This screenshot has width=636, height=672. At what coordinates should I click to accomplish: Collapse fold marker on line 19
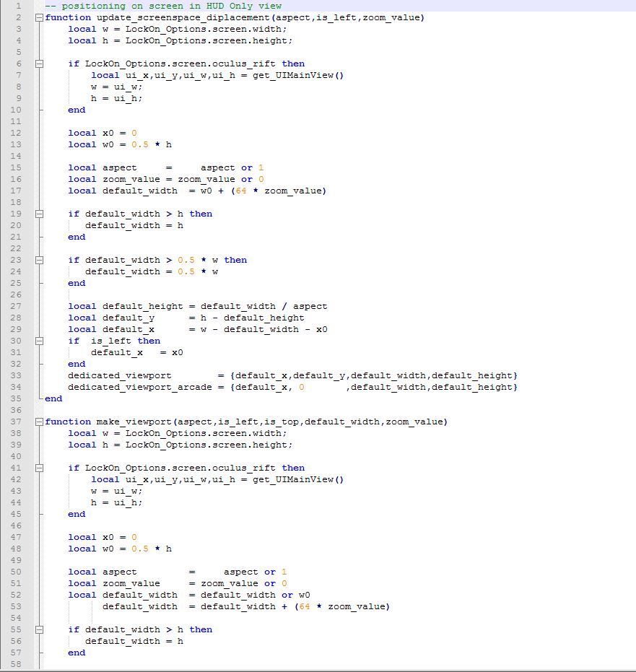pos(40,214)
